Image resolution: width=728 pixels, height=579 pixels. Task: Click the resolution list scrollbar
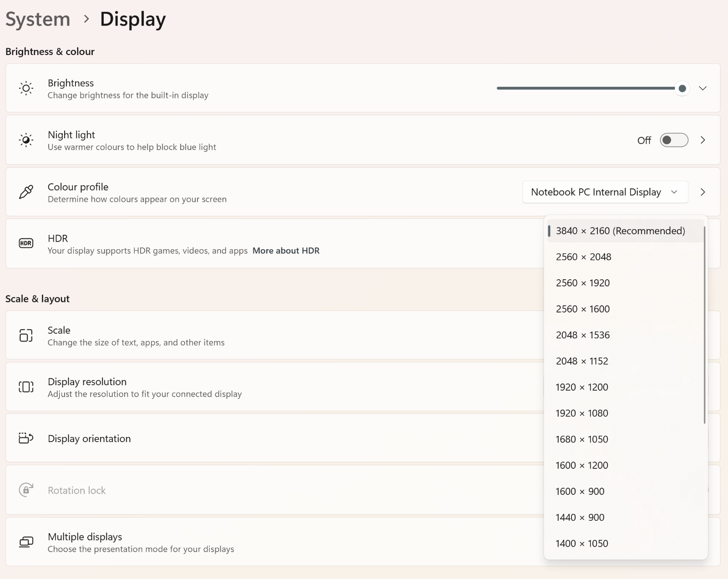pos(704,325)
